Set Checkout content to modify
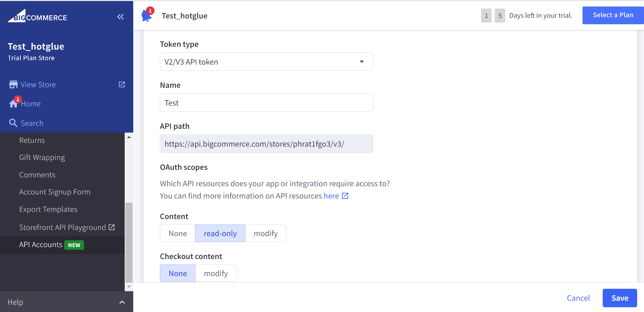 [x=216, y=273]
